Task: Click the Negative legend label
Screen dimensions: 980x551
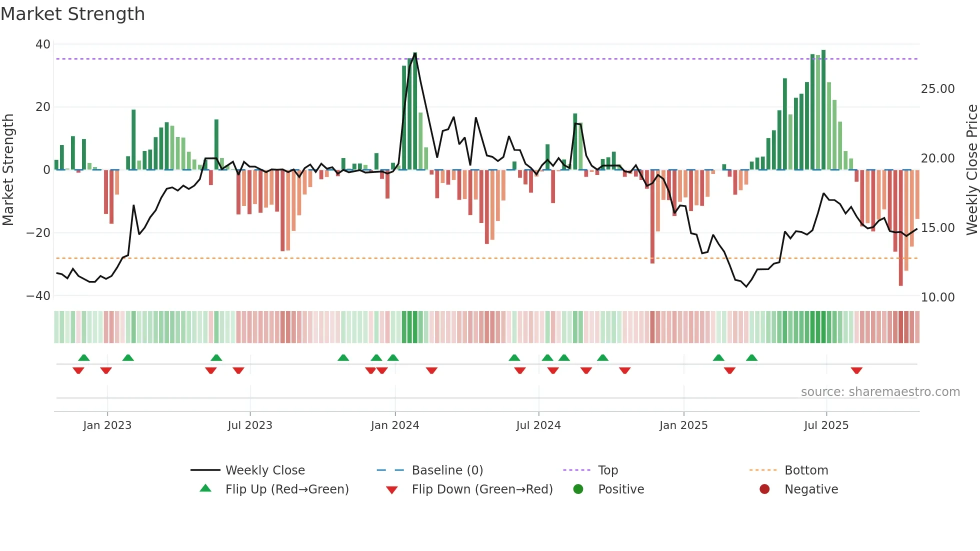Action: (811, 489)
